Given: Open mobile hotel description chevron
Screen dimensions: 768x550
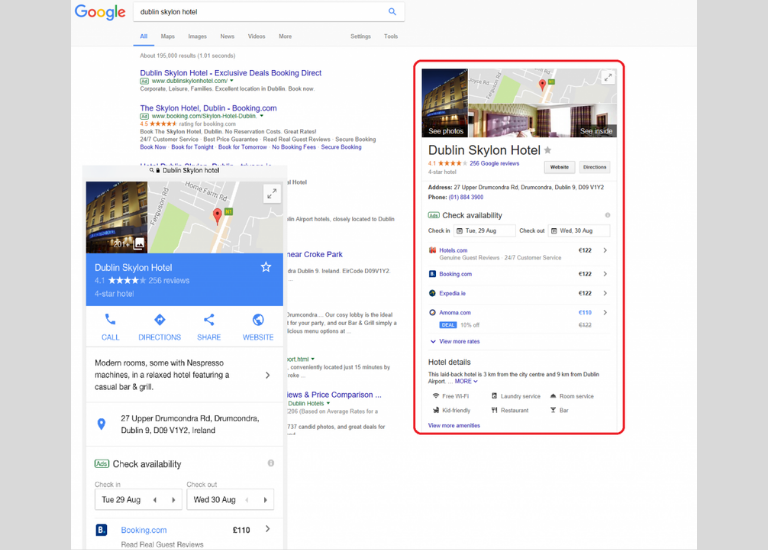Looking at the screenshot, I should point(267,375).
